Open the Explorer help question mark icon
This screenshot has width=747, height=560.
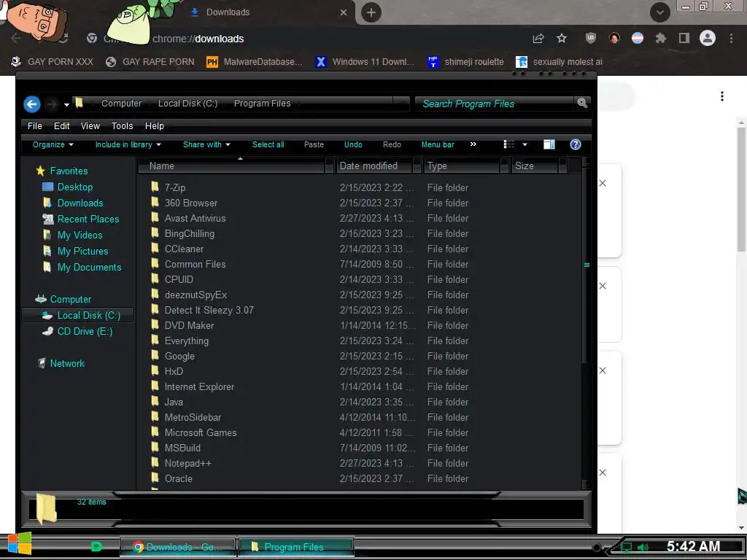coord(576,145)
